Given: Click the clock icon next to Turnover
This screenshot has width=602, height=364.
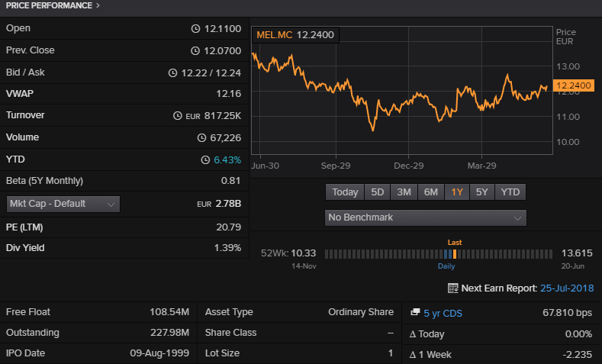Looking at the screenshot, I should (179, 116).
